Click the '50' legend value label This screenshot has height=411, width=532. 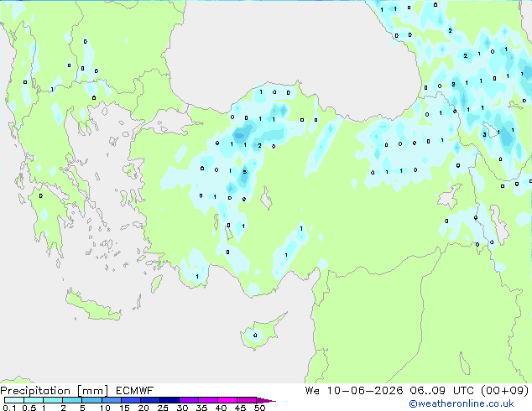(x=259, y=408)
